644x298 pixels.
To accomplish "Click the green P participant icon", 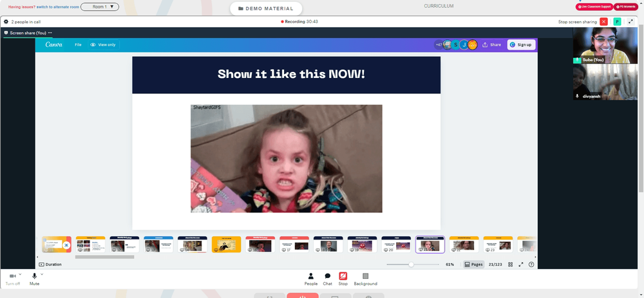I will pyautogui.click(x=617, y=22).
